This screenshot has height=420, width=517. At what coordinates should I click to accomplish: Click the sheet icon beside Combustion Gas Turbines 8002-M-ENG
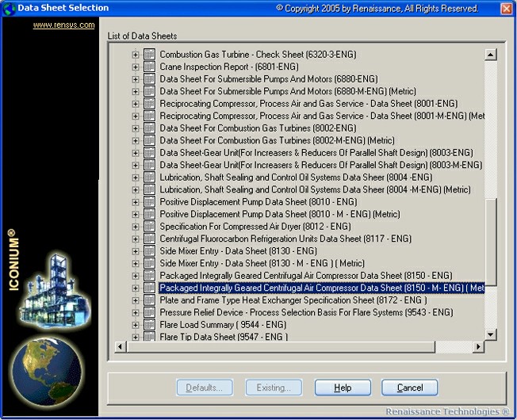pos(149,140)
